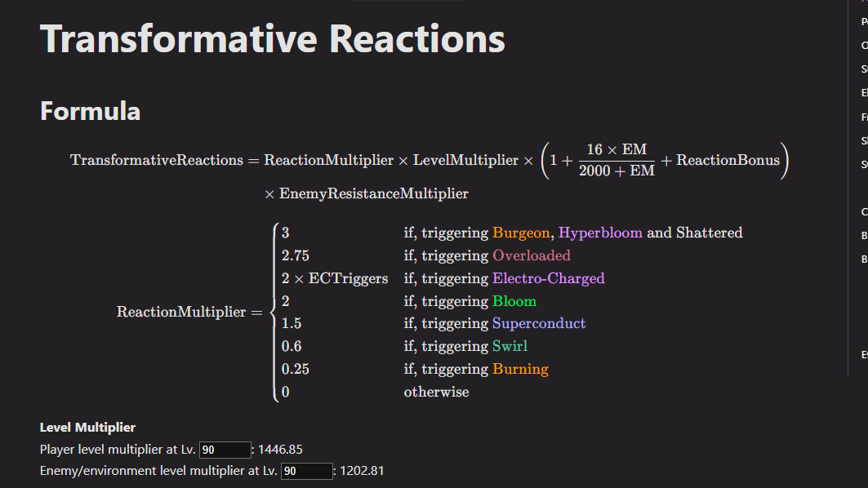
Task: Click the player multiplier value 1446.85
Action: click(280, 450)
